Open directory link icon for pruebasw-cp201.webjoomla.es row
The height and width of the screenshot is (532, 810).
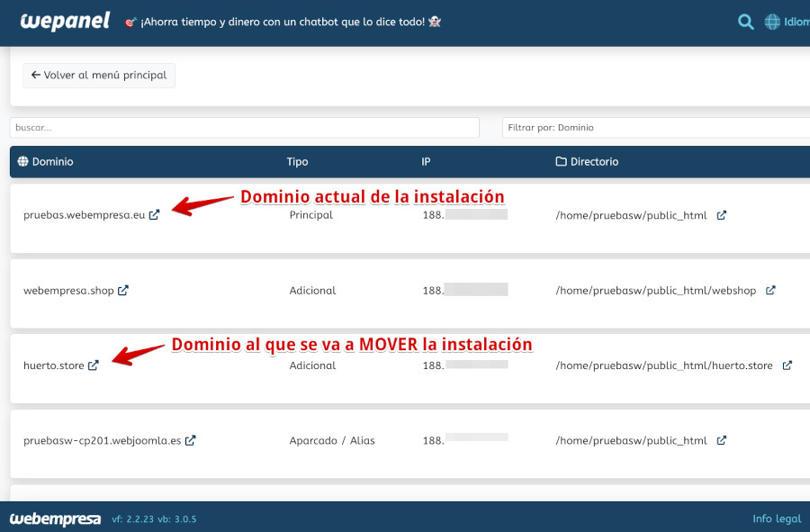[722, 440]
